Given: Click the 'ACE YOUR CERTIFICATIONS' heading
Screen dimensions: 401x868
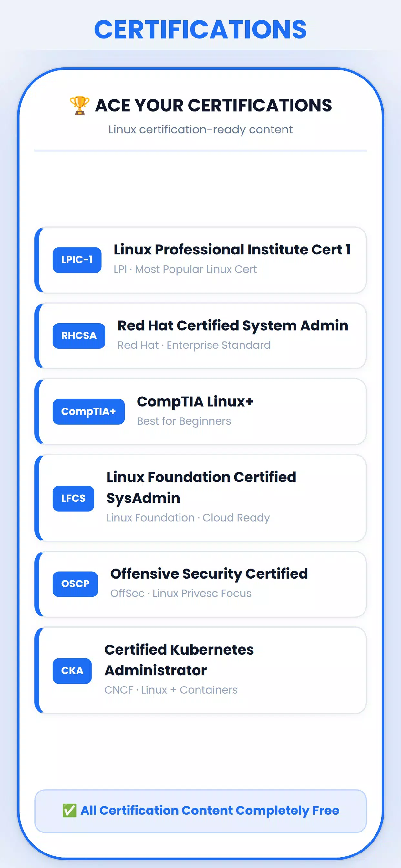Looking at the screenshot, I should [213, 106].
